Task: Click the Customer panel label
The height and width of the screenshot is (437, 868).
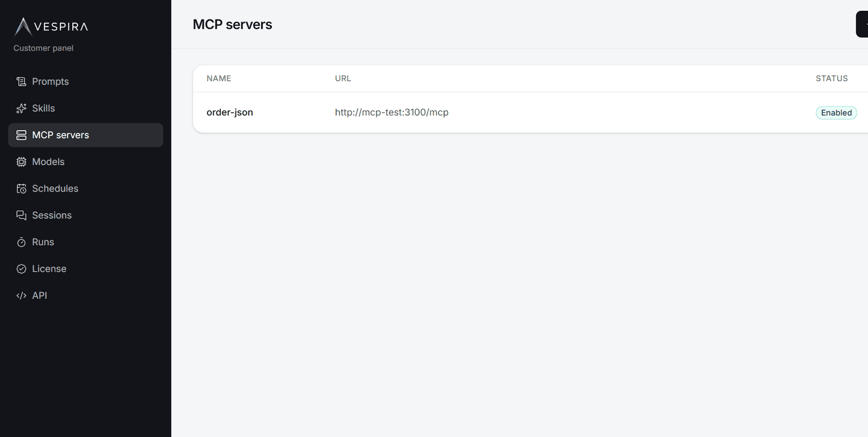Action: [43, 48]
